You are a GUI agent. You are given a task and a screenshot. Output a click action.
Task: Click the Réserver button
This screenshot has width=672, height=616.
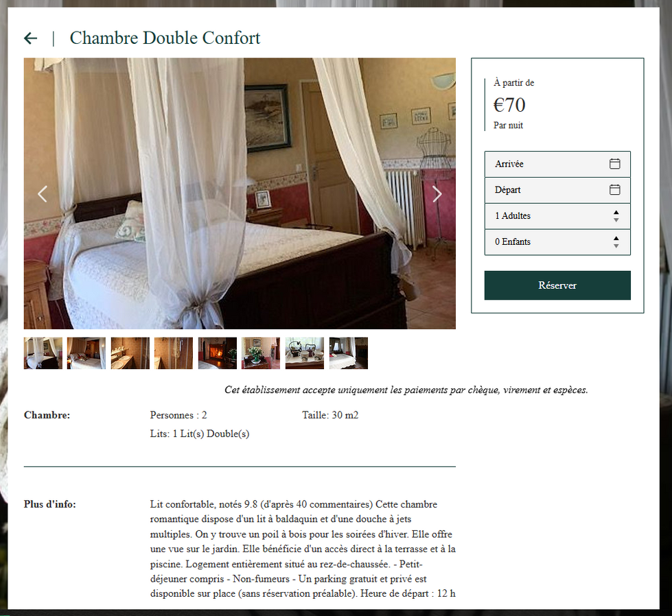pyautogui.click(x=557, y=285)
